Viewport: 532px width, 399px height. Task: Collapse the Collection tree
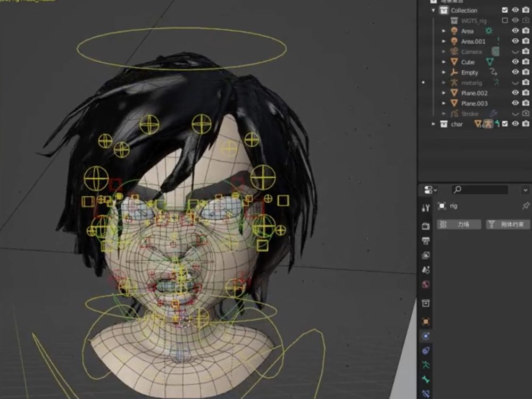(x=433, y=10)
